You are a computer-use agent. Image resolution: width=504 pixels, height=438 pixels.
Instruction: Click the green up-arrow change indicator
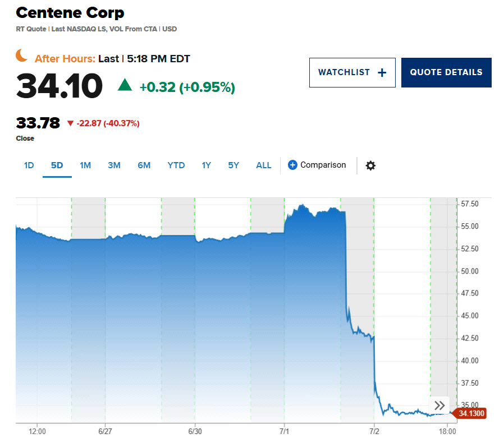tap(125, 85)
